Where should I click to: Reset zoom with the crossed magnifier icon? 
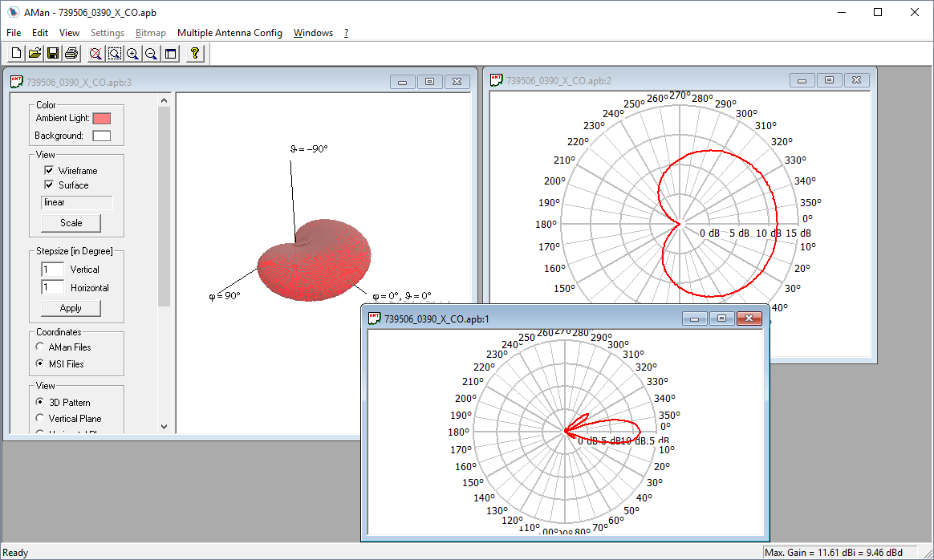tap(95, 54)
